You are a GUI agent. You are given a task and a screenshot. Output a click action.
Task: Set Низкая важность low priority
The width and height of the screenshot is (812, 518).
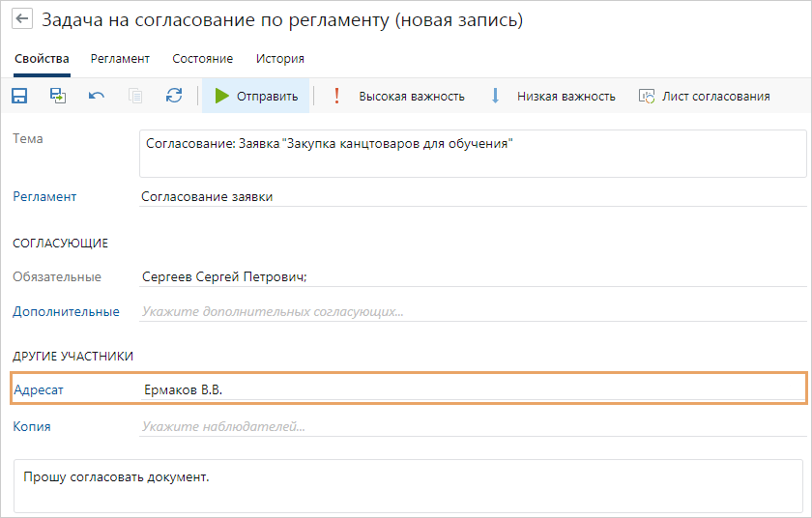click(x=553, y=96)
